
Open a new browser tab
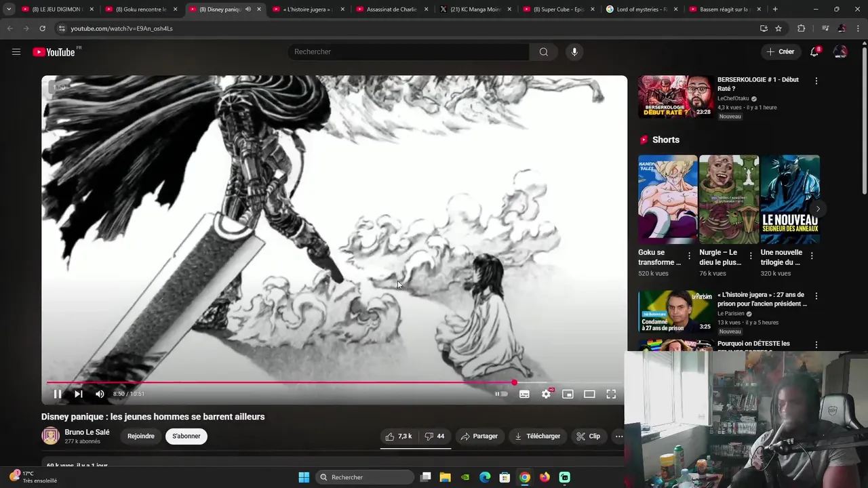tap(775, 9)
